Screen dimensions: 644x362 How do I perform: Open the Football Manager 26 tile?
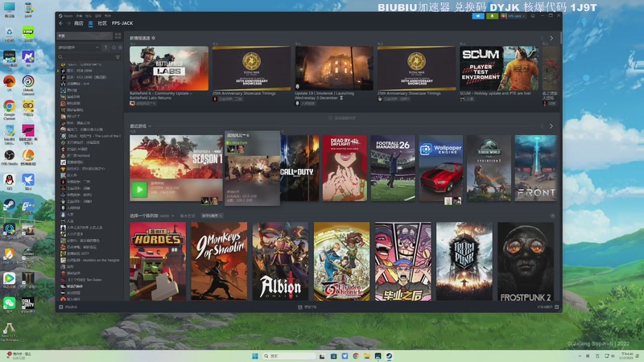(x=393, y=168)
